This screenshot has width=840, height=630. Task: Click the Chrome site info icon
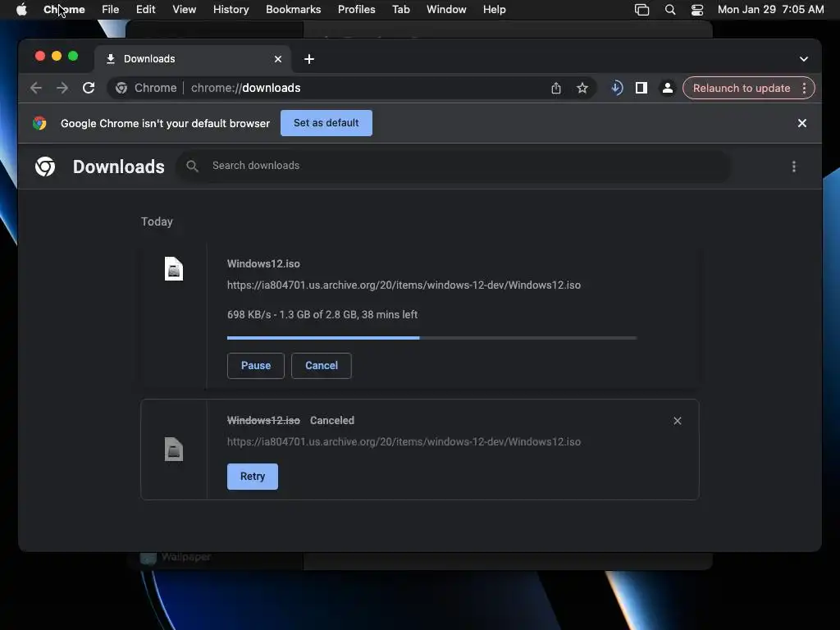(x=121, y=88)
